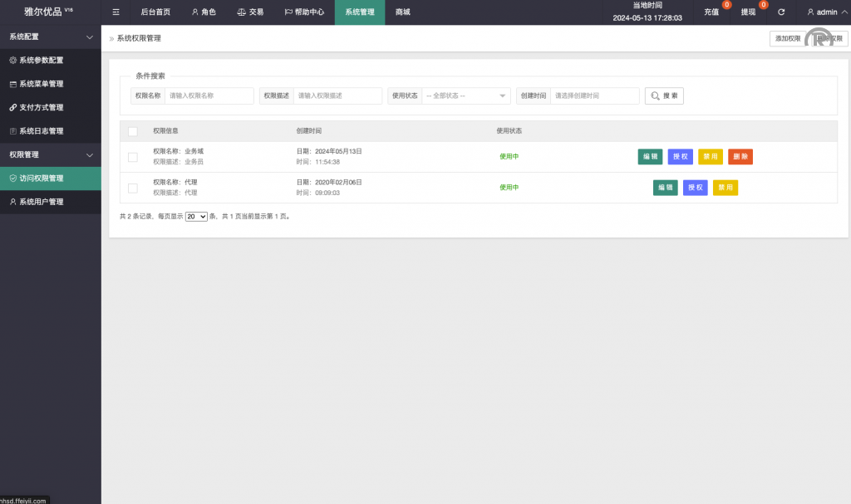Toggle the select-all checkbox in table header
Screen dimensions: 851x504
133,131
